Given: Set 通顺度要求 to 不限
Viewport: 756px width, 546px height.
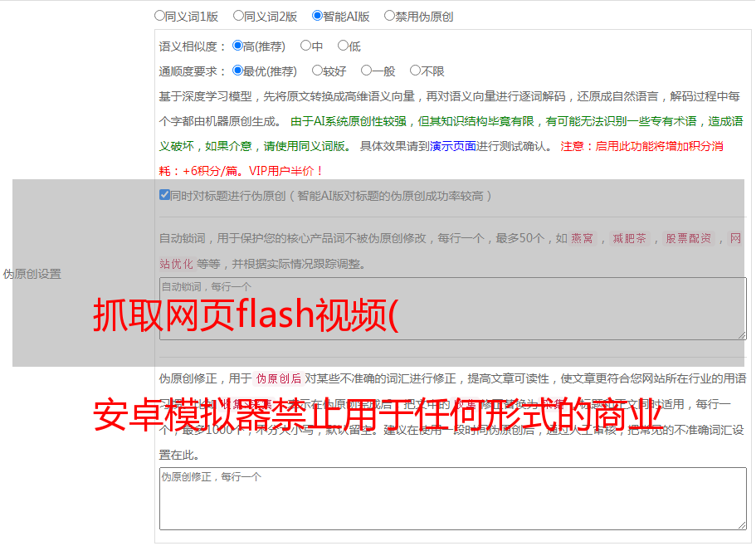Looking at the screenshot, I should [x=415, y=71].
